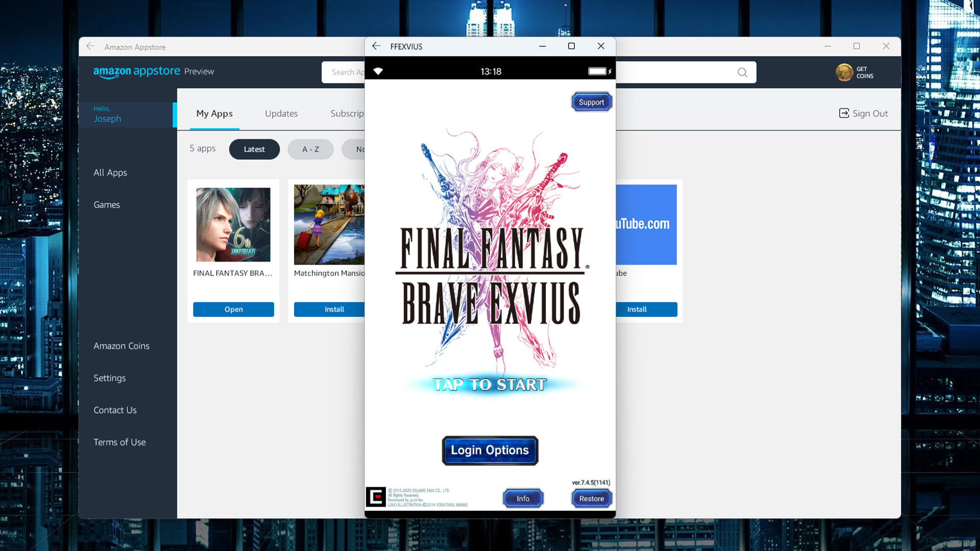
Task: Select the A-Z sort toggle for apps
Action: pos(310,148)
